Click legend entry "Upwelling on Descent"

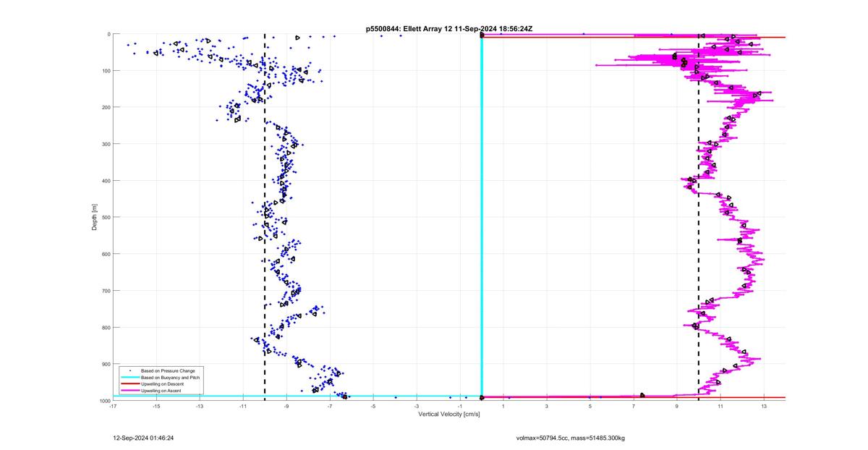(163, 384)
